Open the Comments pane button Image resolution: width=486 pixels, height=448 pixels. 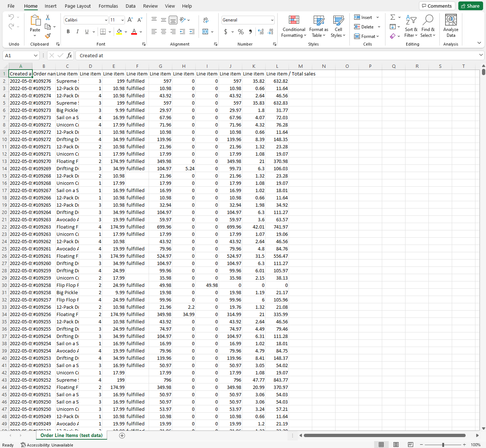coord(436,6)
